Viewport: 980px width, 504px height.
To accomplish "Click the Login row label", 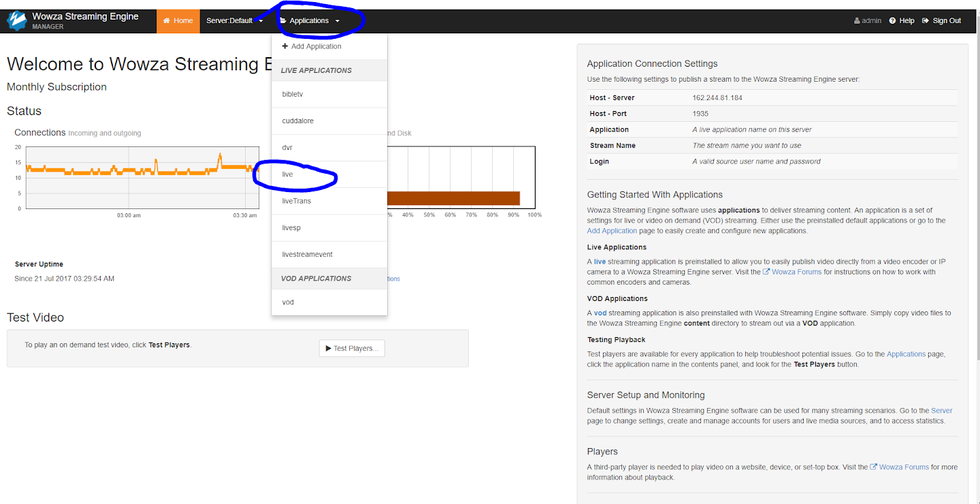I will tap(599, 161).
